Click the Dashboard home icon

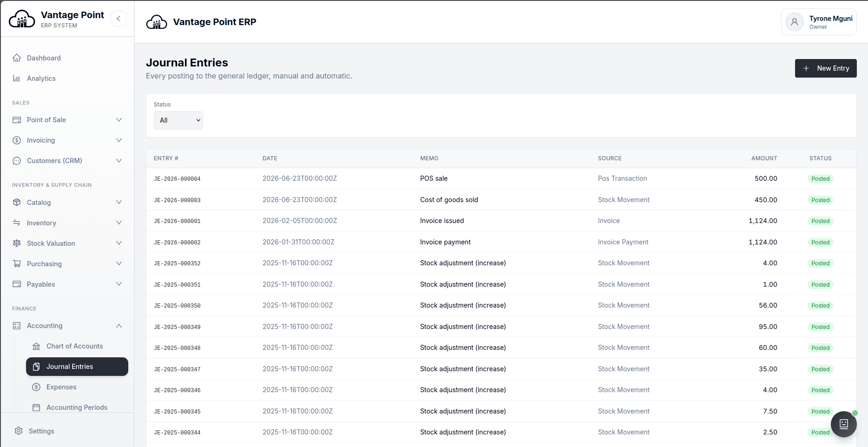tap(17, 58)
